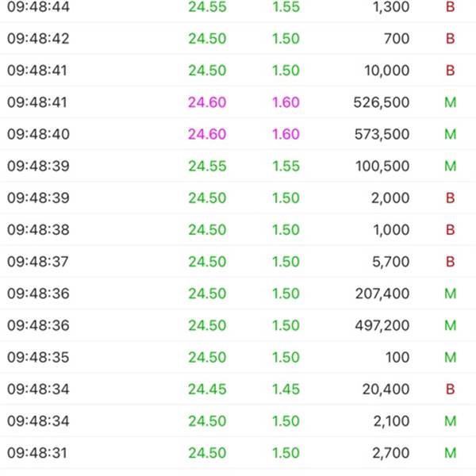Select the 2,100 volume trade row
Screen dimensions: 476x476
pos(238,421)
